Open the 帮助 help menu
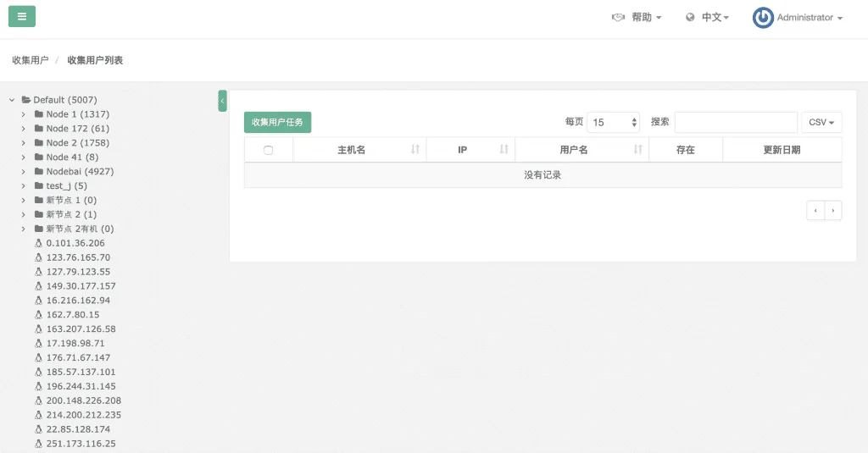Image resolution: width=868 pixels, height=453 pixels. point(647,17)
